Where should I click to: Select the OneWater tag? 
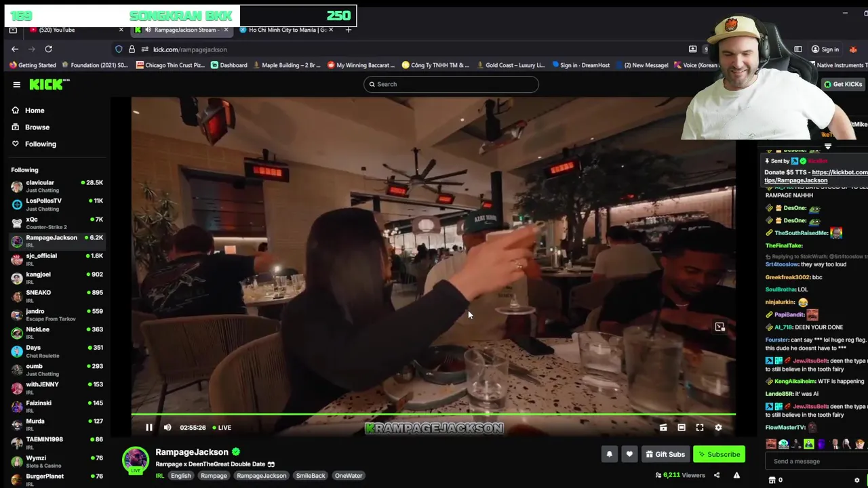(x=349, y=476)
